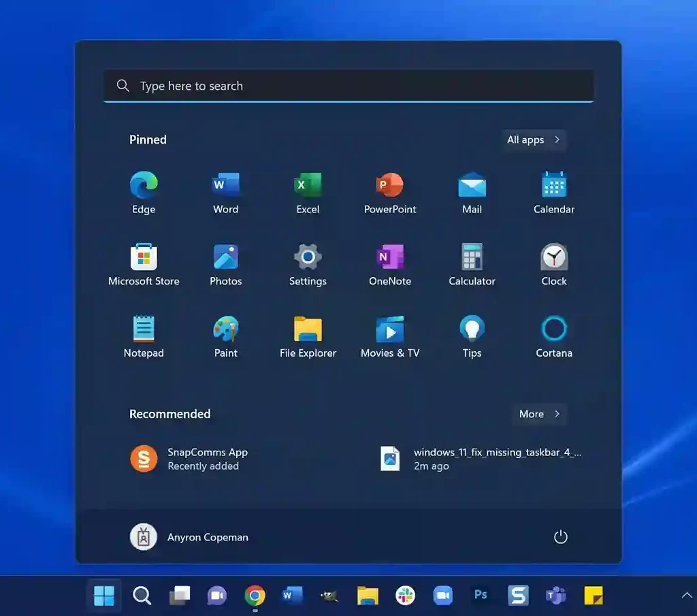Open the Anyron Copeman user account menu
The image size is (697, 616).
[x=189, y=537]
